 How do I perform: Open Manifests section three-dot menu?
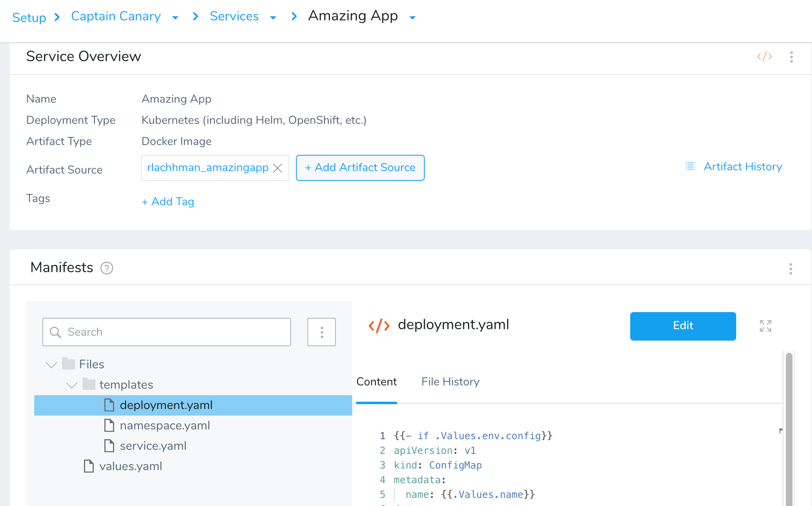pyautogui.click(x=790, y=268)
